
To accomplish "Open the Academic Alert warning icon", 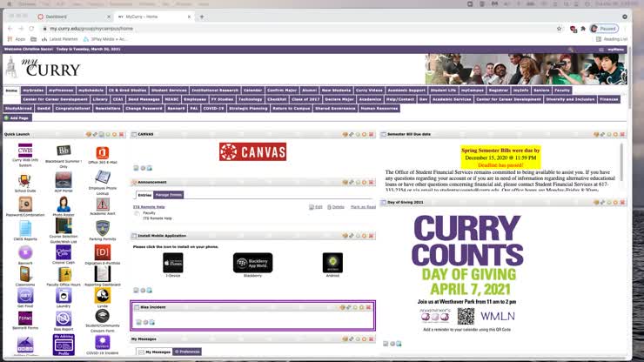I will tap(103, 204).
